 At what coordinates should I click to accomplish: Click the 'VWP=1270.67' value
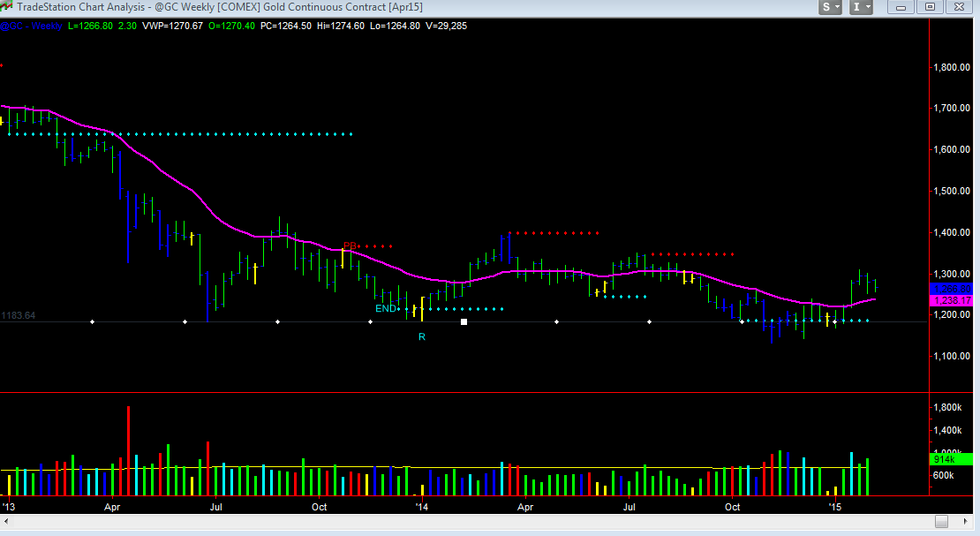pyautogui.click(x=172, y=26)
